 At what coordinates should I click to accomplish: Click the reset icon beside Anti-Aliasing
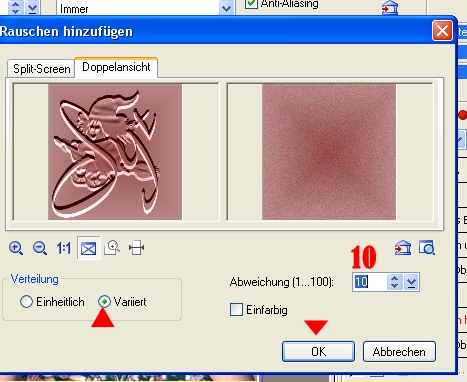click(x=390, y=8)
